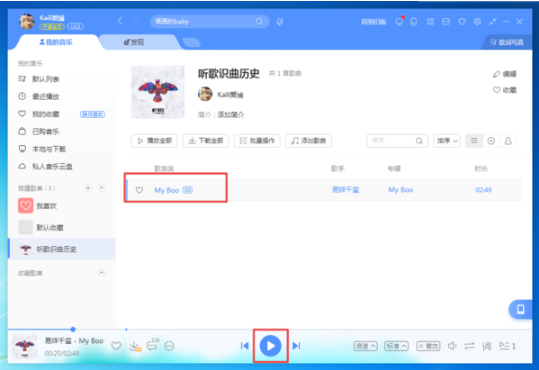
Task: Click the playback progress slider handle
Action: point(73,329)
